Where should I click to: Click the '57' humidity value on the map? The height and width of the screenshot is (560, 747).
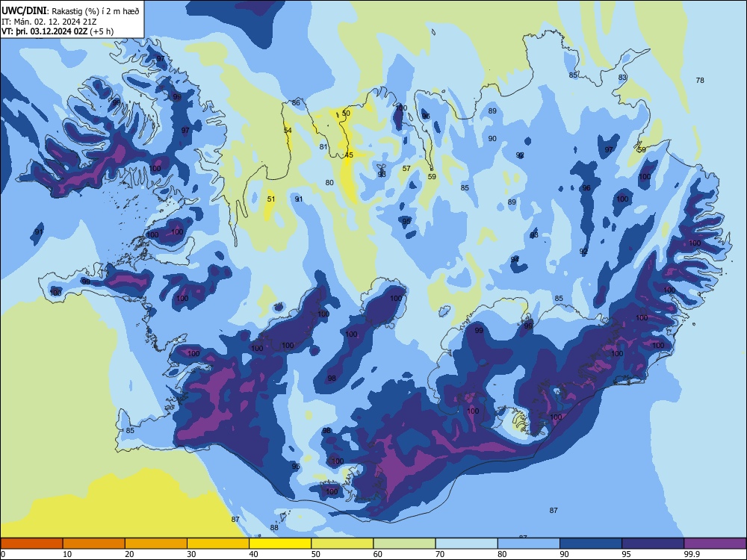[x=406, y=169]
